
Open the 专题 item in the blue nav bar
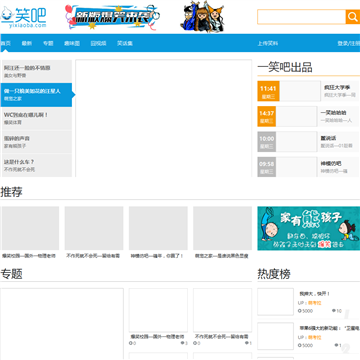pyautogui.click(x=48, y=43)
